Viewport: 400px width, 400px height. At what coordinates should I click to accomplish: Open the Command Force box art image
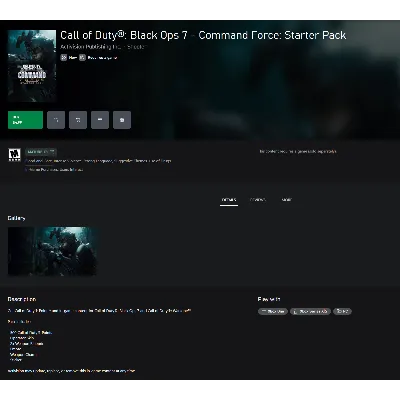pos(32,66)
